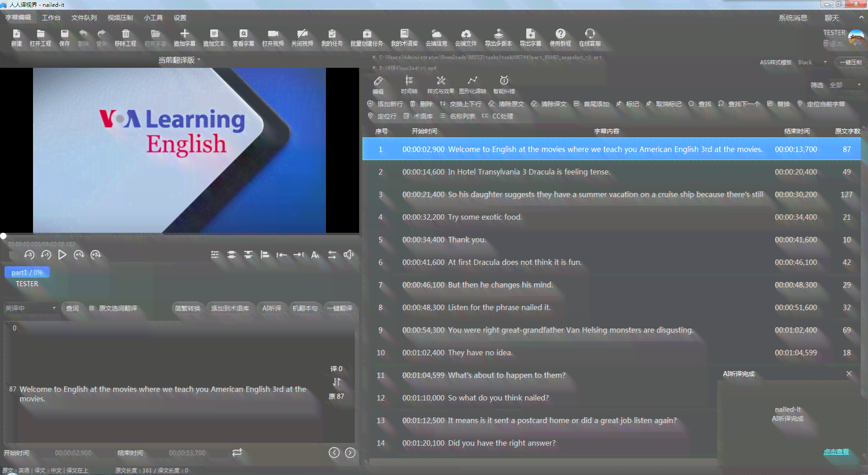The image size is (868, 475).
Task: Click the 简繁转换 button
Action: pyautogui.click(x=188, y=308)
